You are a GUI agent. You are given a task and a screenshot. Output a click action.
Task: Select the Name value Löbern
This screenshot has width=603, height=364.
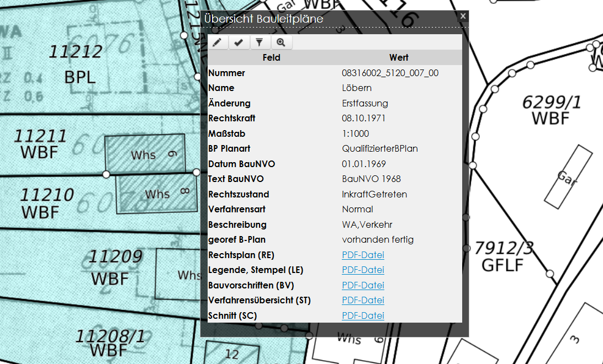357,88
